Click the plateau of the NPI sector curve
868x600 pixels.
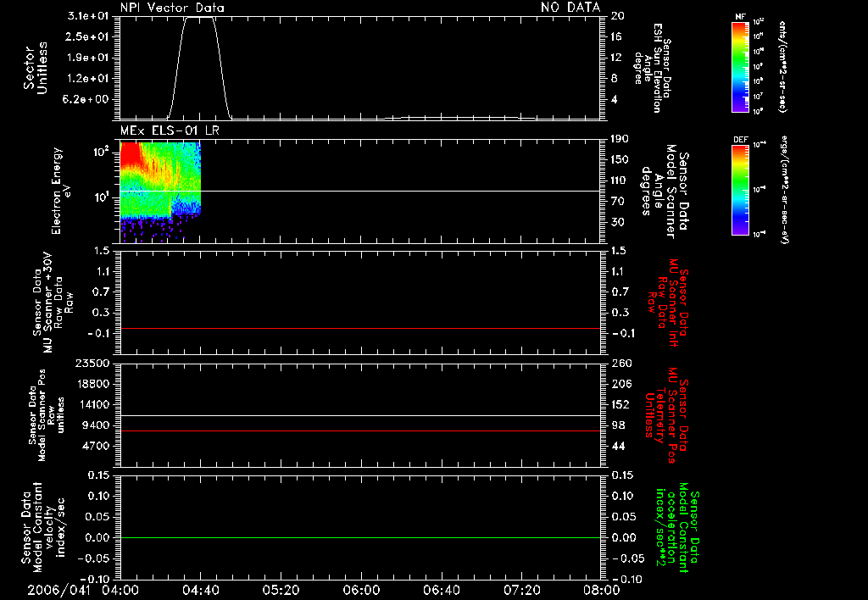(199, 17)
